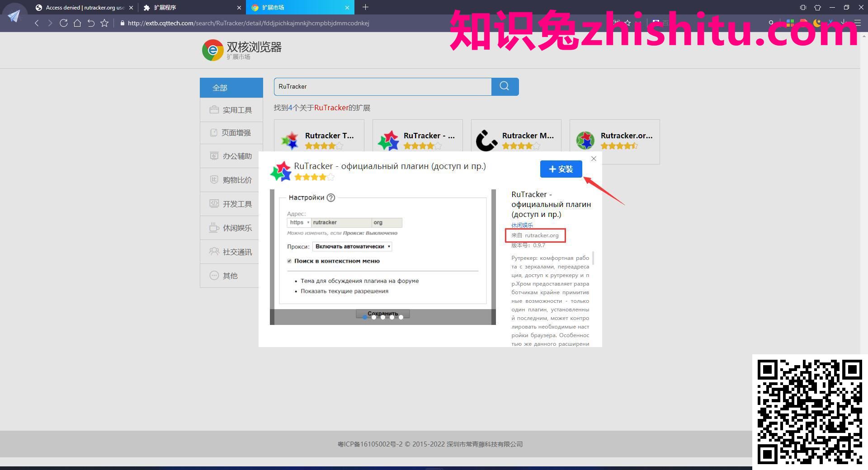Click the 粤ICP备16105002号-2 footer text
The image size is (868, 470).
370,444
